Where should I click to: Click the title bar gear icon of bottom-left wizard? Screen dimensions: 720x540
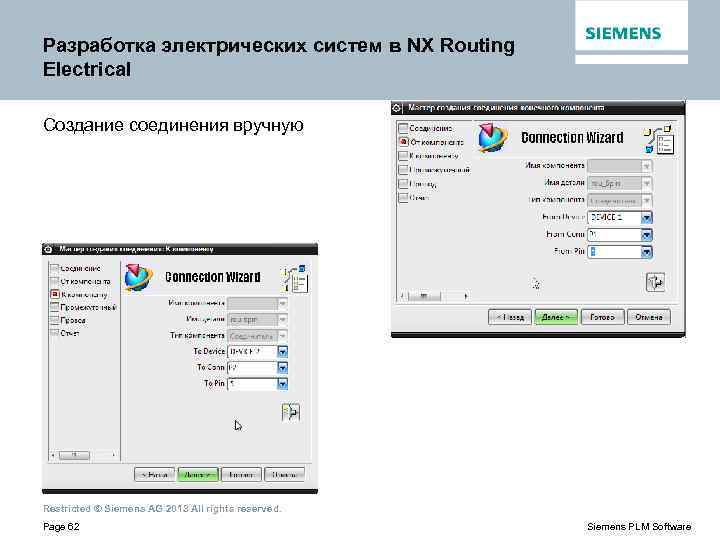[48, 249]
